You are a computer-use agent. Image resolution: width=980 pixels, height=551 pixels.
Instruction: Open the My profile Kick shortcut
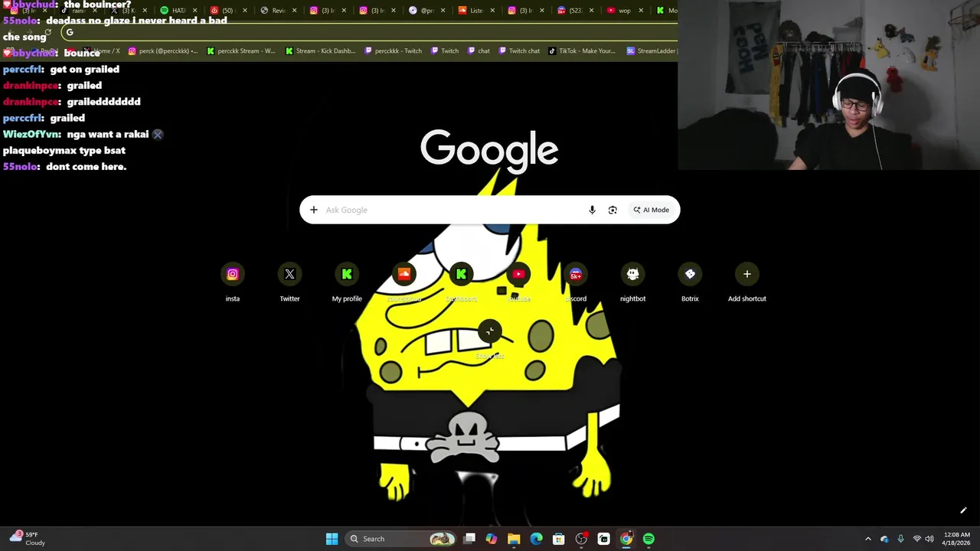347,282
